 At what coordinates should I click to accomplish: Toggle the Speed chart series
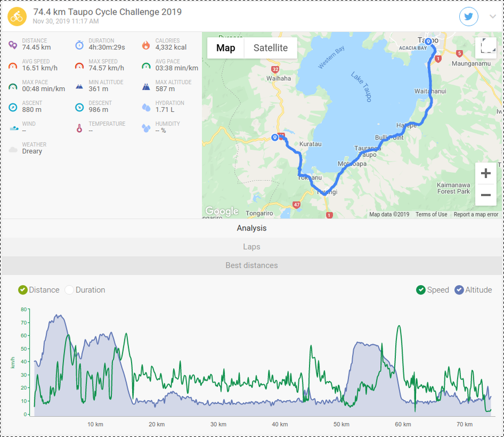click(x=432, y=290)
